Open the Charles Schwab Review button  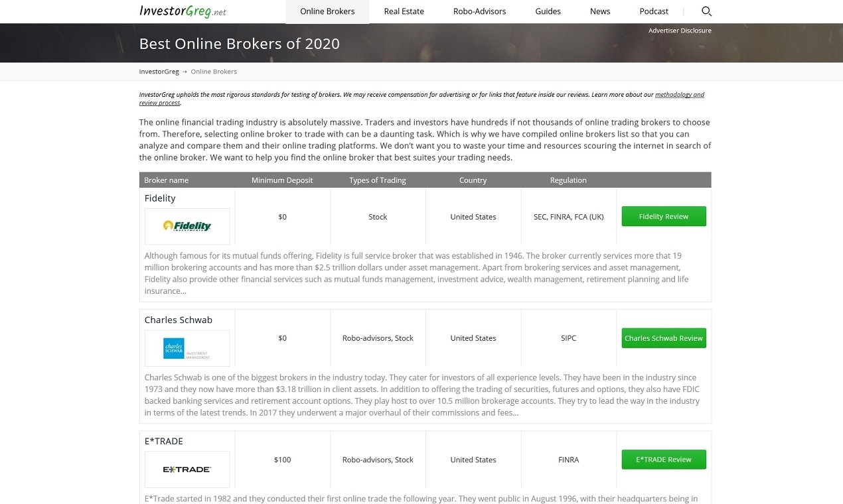click(x=664, y=338)
